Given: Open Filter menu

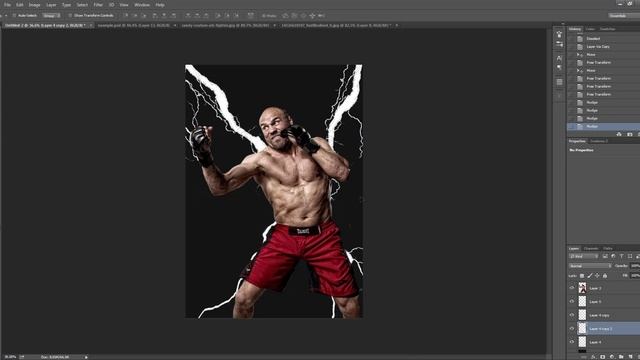Looking at the screenshot, I should pyautogui.click(x=98, y=5).
